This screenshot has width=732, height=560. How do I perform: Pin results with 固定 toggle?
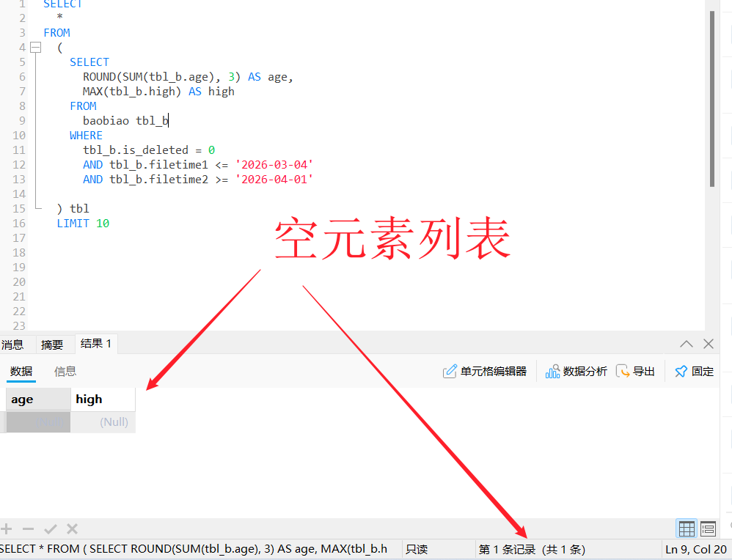694,372
